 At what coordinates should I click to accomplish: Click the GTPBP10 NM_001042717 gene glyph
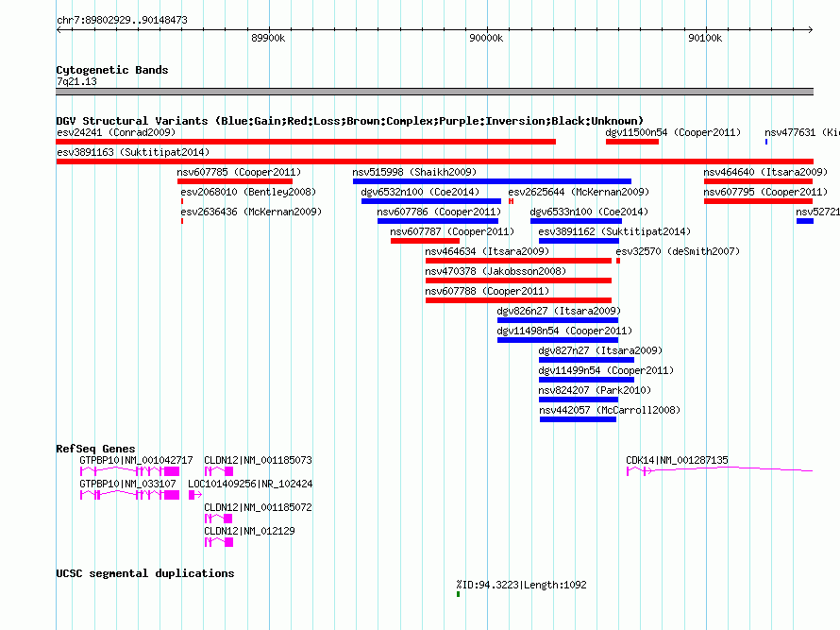click(x=129, y=471)
